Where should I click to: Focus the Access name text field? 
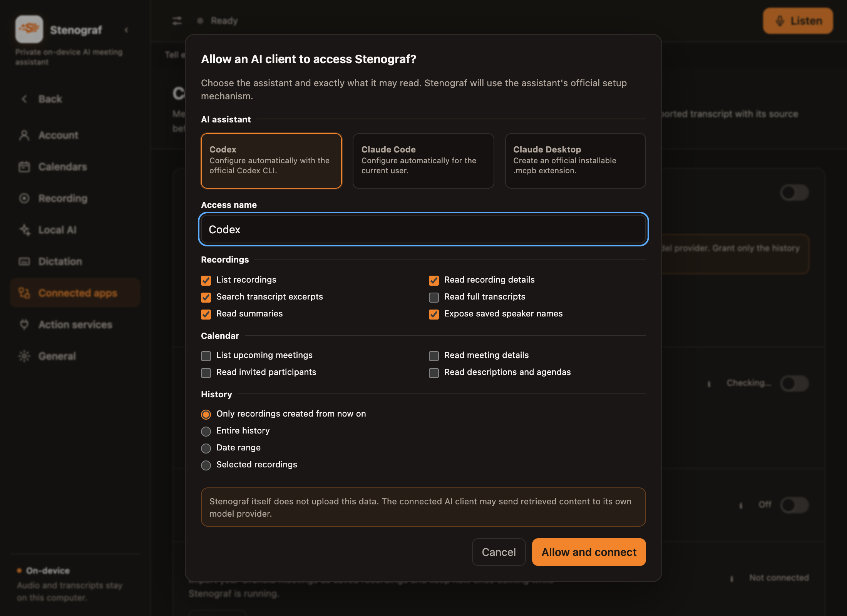tap(423, 229)
